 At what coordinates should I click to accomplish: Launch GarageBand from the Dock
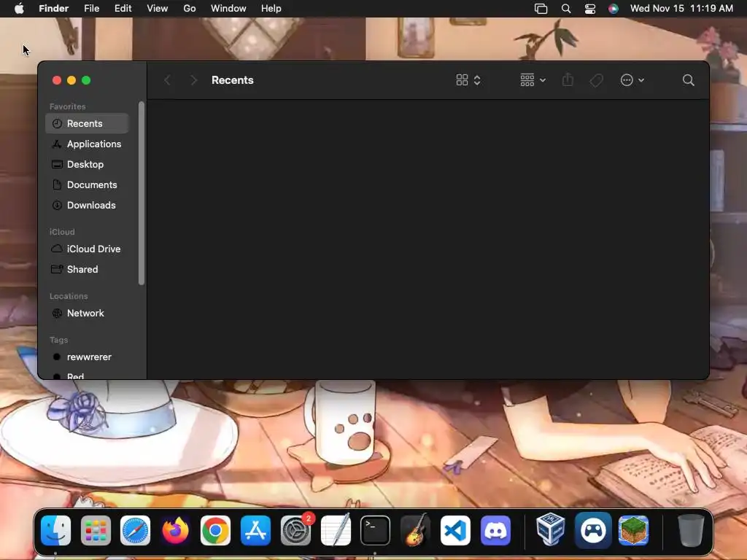pos(415,530)
